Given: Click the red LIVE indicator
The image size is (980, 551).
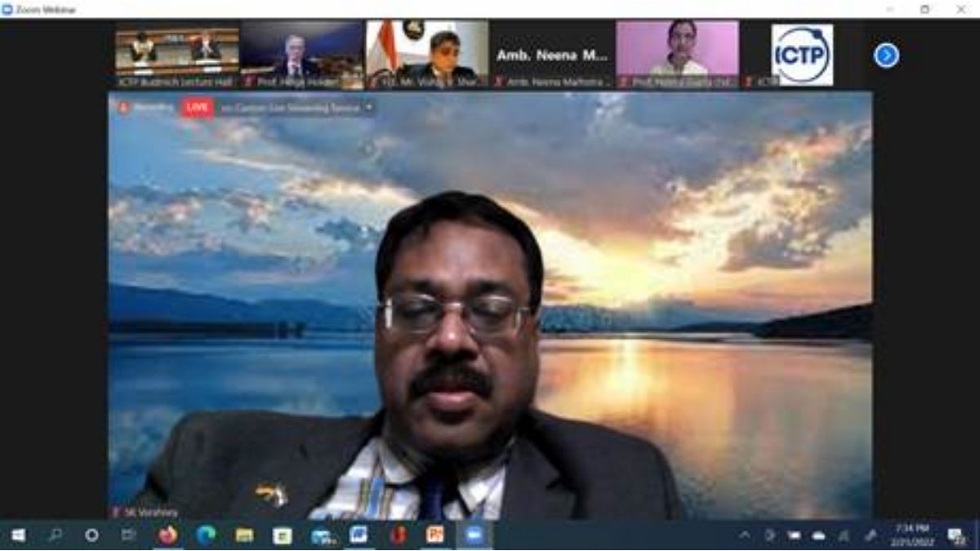Looking at the screenshot, I should point(197,107).
